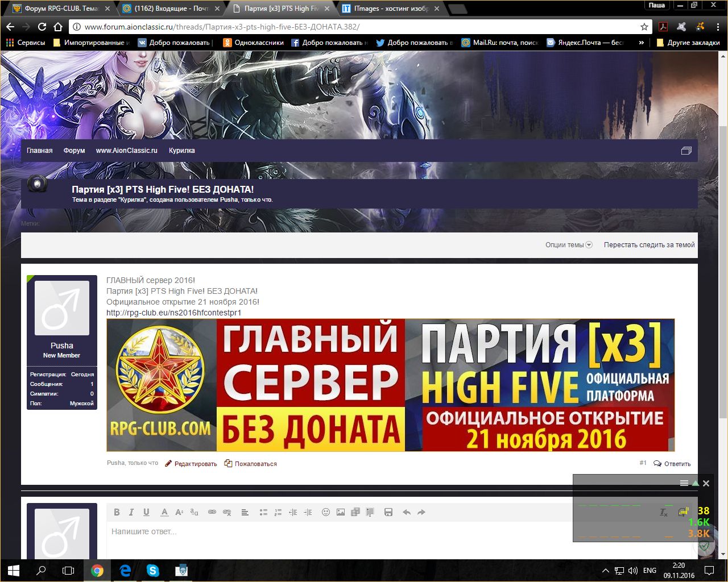Go back to the previous page
This screenshot has height=582, width=728.
coord(10,27)
